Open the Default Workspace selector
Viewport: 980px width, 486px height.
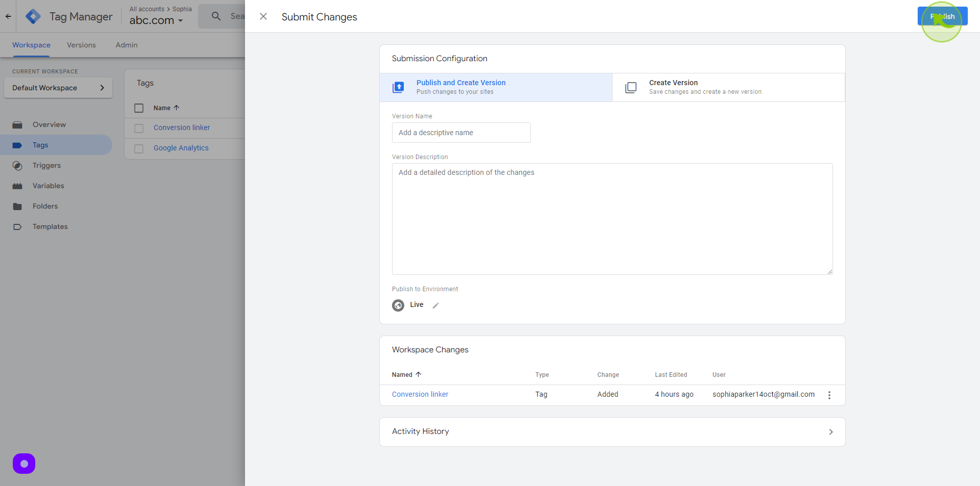tap(58, 88)
